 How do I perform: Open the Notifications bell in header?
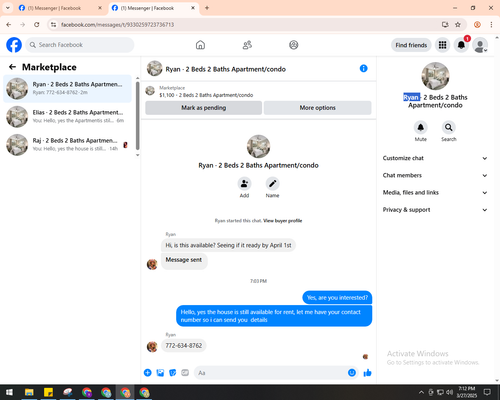pyautogui.click(x=461, y=45)
